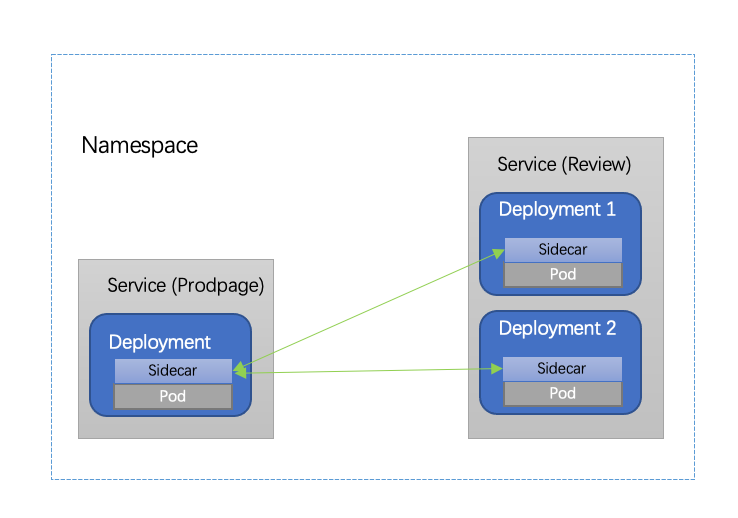Select the Sidecar box inside Deployment 1
Screen dimensions: 738x518
click(562, 249)
